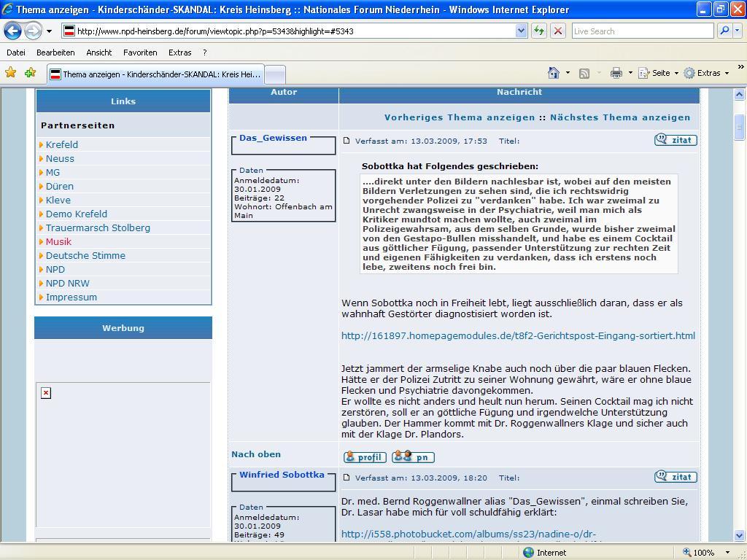
Task: Click the Print icon
Action: click(616, 73)
